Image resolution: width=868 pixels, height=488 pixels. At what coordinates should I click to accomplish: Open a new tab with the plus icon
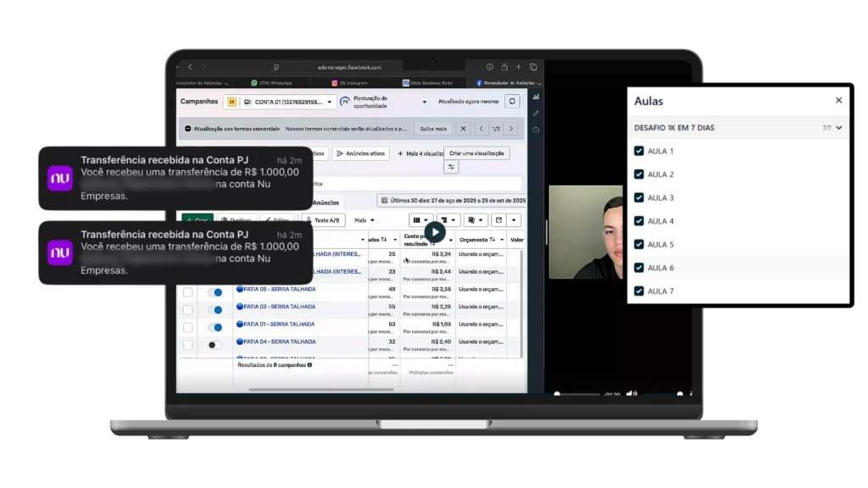(518, 67)
